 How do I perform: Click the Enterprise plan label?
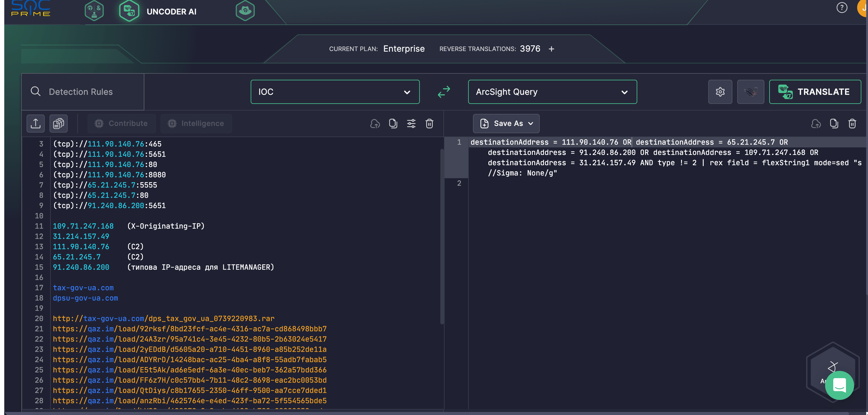coord(404,49)
